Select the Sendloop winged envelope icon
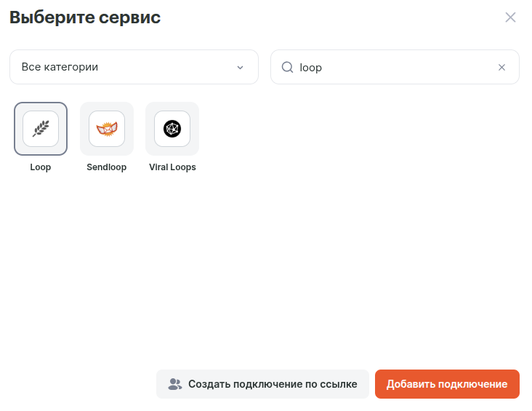Image resolution: width=532 pixels, height=411 pixels. [x=107, y=129]
